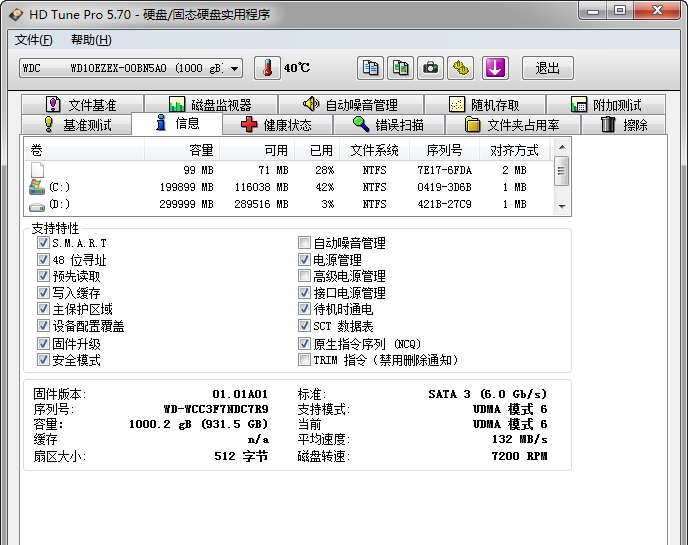Toggle the TRIM 指令 checkbox
688x545 pixels.
305,360
